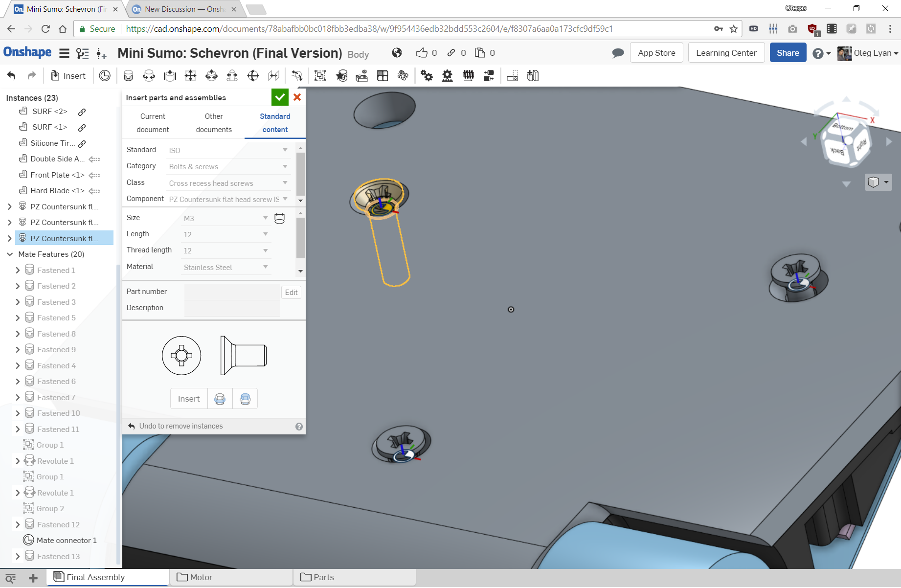Open the Material Stainless Steel dropdown
This screenshot has height=588, width=901.
click(x=225, y=267)
